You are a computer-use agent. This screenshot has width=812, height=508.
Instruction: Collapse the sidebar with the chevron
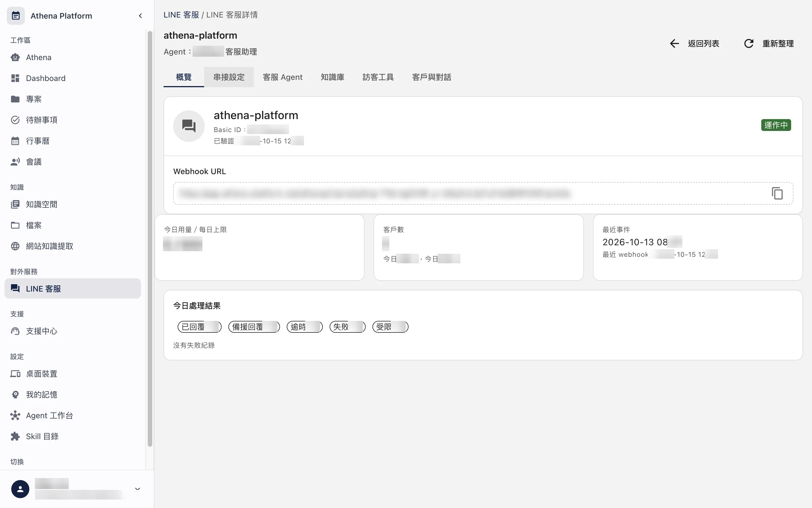pos(140,16)
